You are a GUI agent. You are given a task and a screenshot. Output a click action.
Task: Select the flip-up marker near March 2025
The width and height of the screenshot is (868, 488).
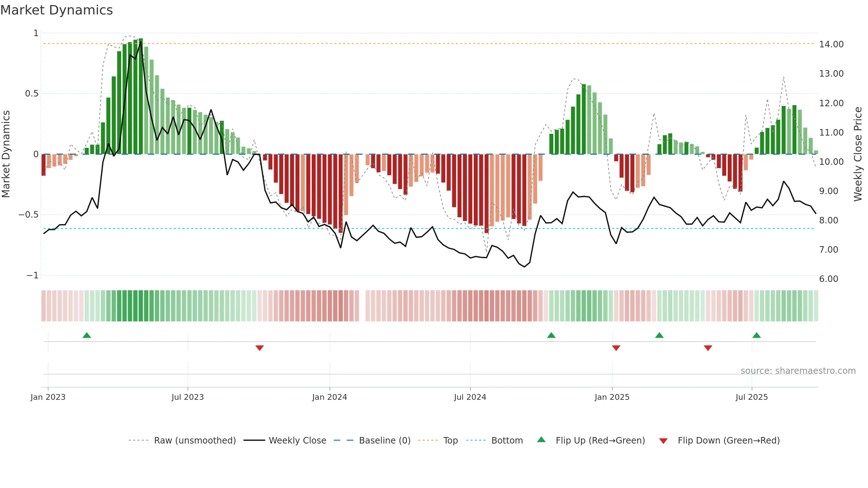[x=659, y=335]
